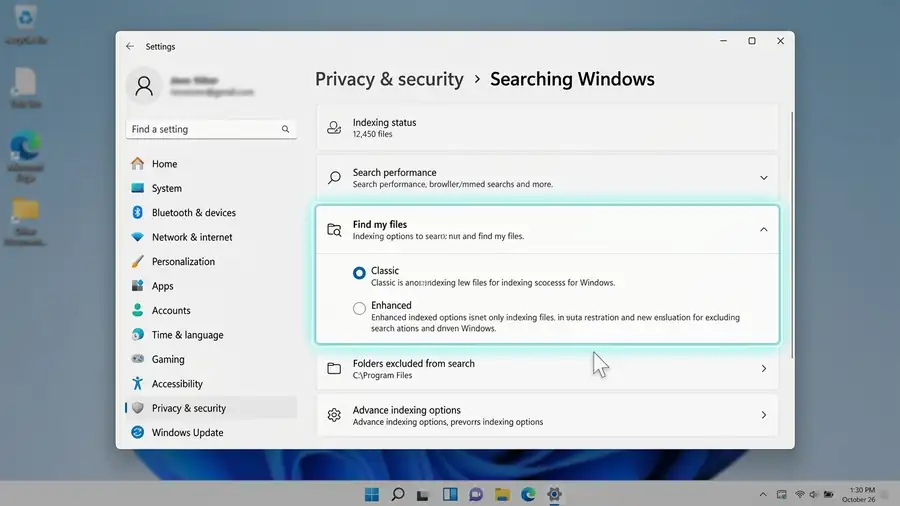
Task: Select the Classic radio button
Action: [359, 273]
